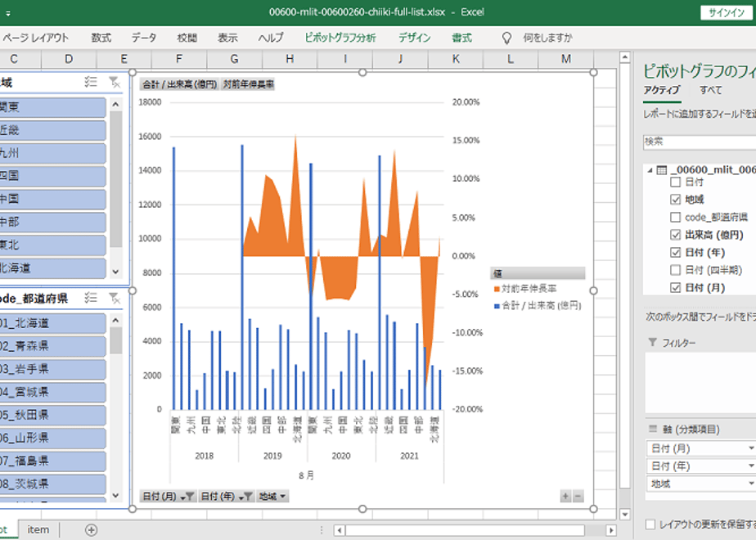Uncheck 出来高 (億円) field checkbox
The height and width of the screenshot is (540, 756).
click(x=676, y=235)
